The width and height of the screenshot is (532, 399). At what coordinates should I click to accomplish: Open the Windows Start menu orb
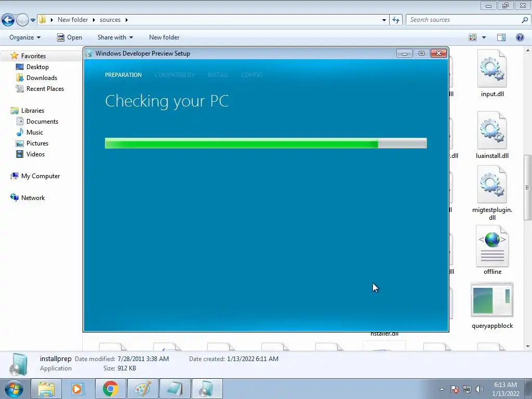(14, 389)
